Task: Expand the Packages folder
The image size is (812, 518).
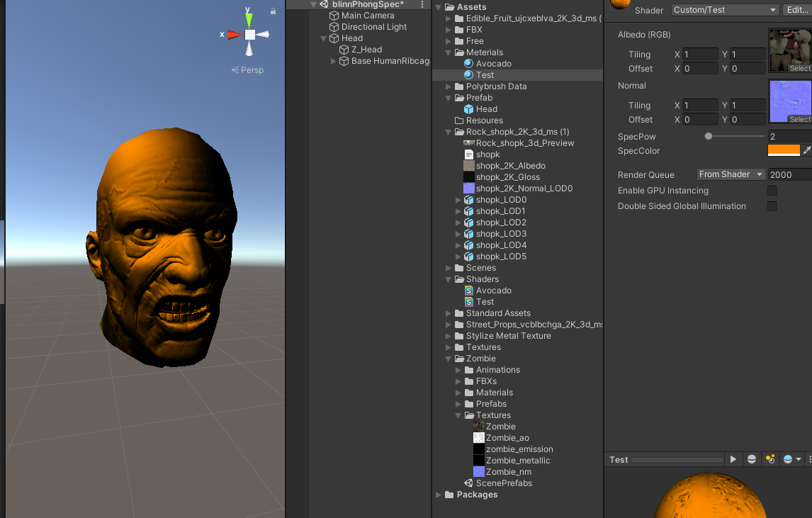Action: pyautogui.click(x=439, y=495)
